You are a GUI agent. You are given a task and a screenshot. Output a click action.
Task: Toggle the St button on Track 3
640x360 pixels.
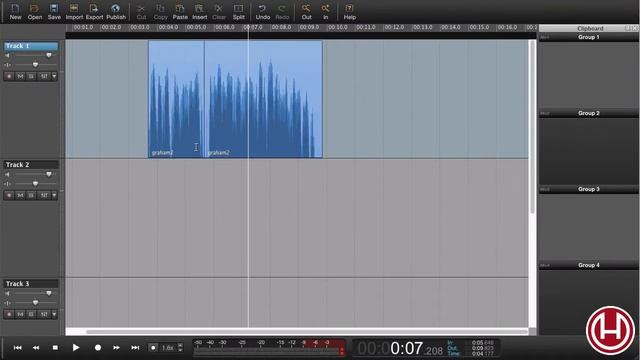tap(44, 314)
